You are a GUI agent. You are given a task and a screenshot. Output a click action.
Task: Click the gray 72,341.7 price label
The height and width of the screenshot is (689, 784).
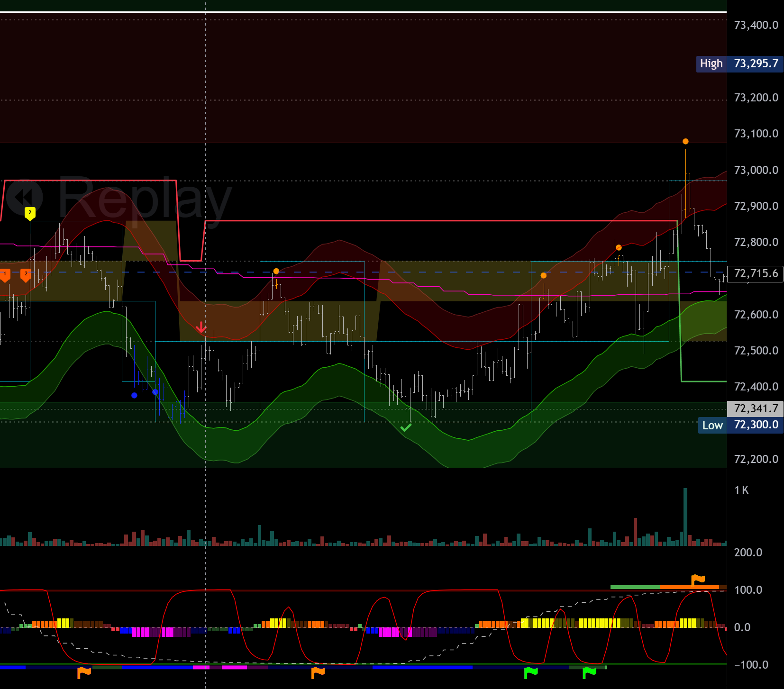[x=756, y=408]
